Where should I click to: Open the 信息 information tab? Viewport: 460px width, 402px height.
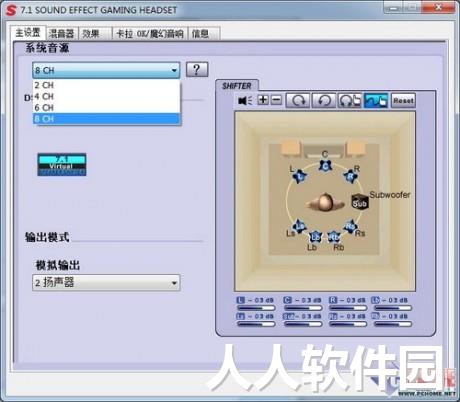pyautogui.click(x=204, y=34)
